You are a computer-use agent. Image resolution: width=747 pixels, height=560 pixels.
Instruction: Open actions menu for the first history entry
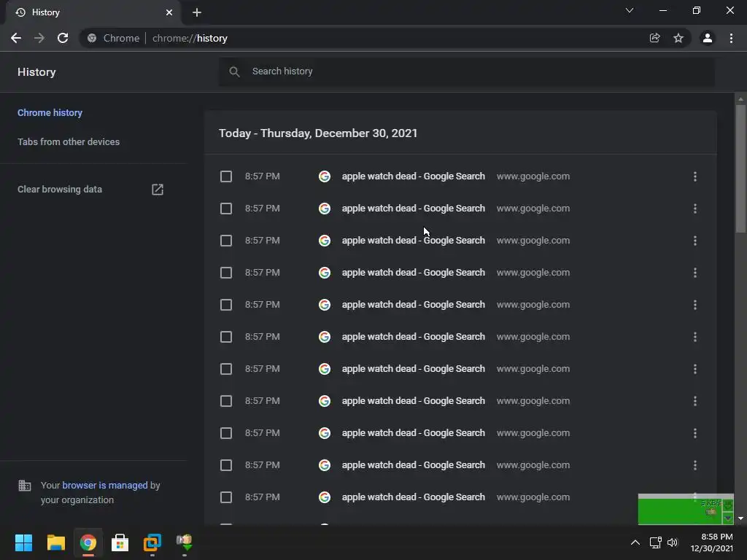coord(695,176)
